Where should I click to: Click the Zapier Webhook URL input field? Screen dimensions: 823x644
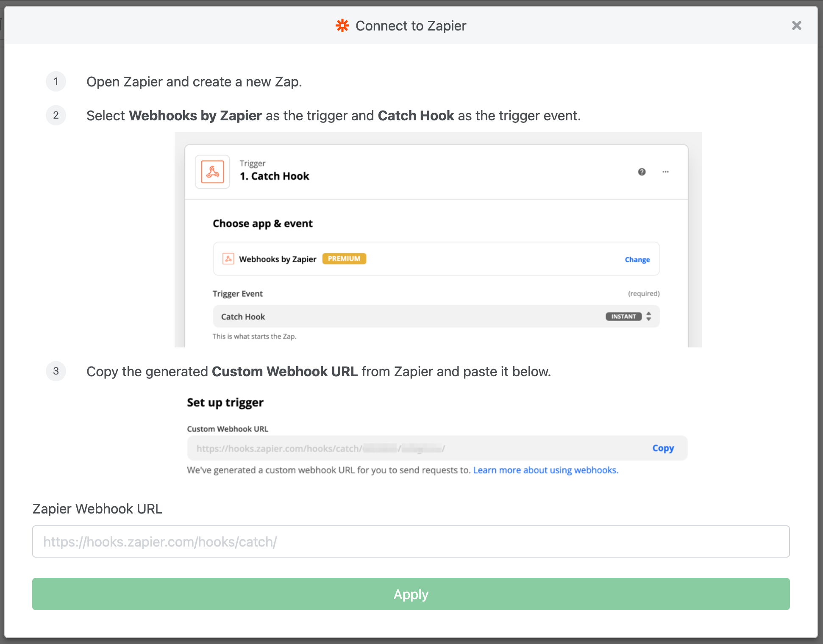(411, 541)
